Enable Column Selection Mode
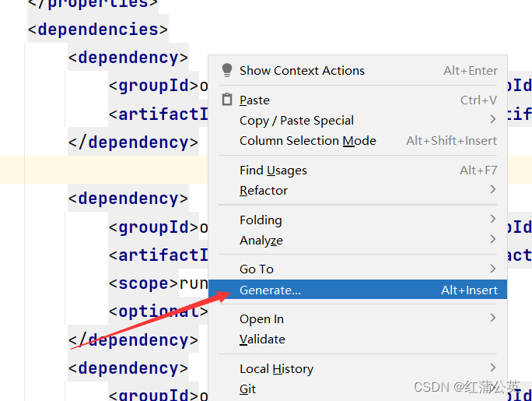Image resolution: width=532 pixels, height=401 pixels. point(358,141)
